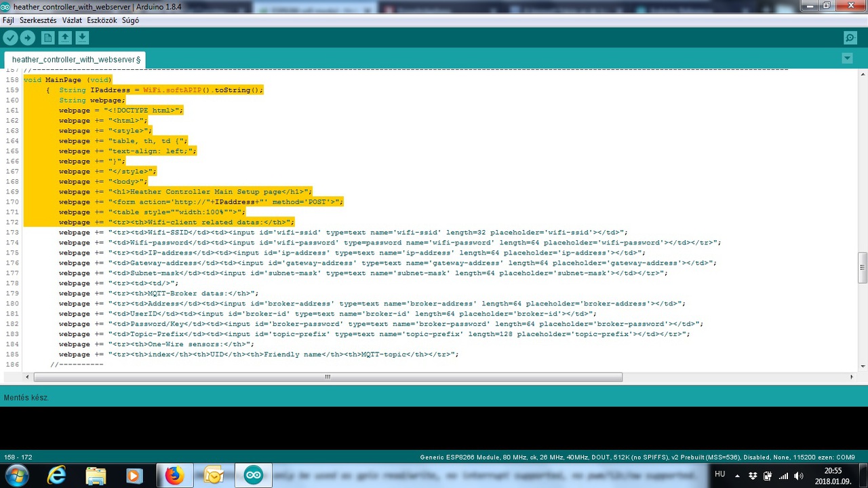Show hidden system tray icons

(x=737, y=476)
